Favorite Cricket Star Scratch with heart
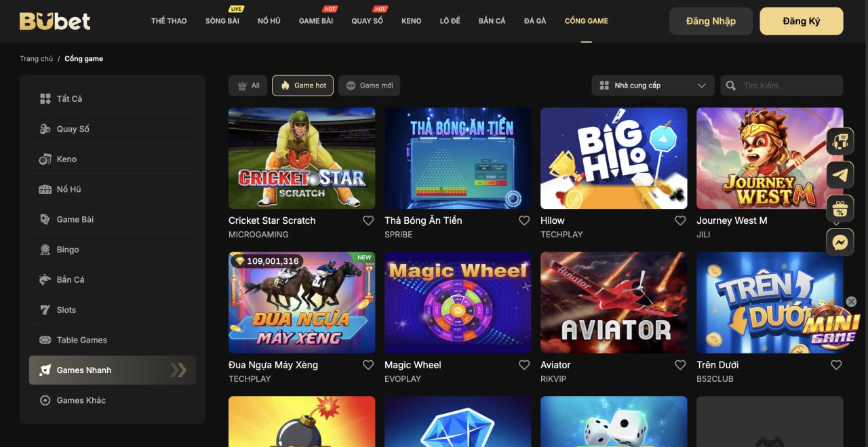Image resolution: width=868 pixels, height=447 pixels. 368,220
